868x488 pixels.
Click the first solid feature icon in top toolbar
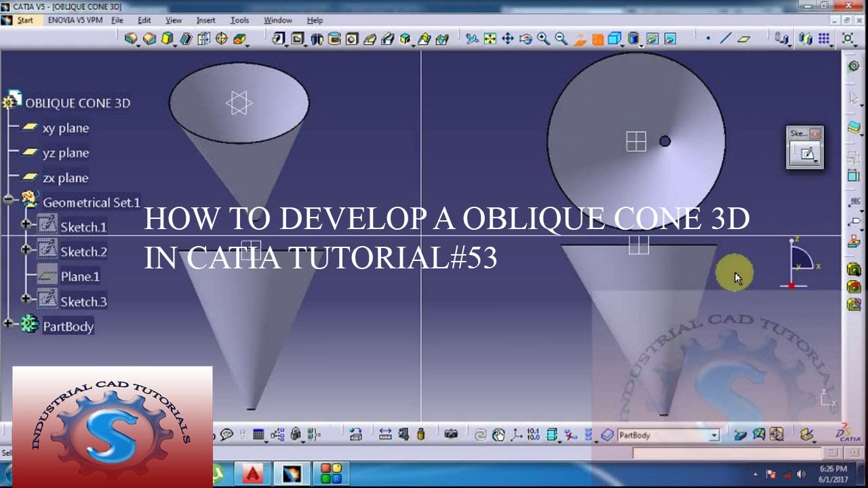(131, 39)
